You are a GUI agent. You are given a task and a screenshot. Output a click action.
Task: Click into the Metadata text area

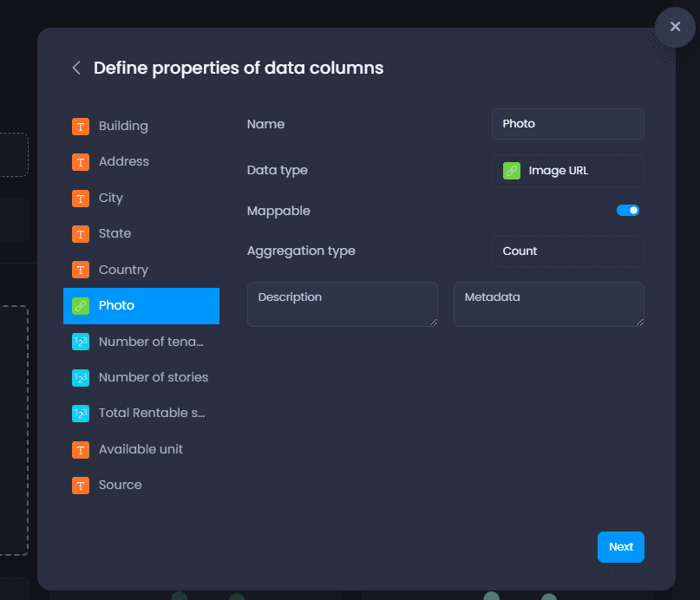[x=549, y=304]
